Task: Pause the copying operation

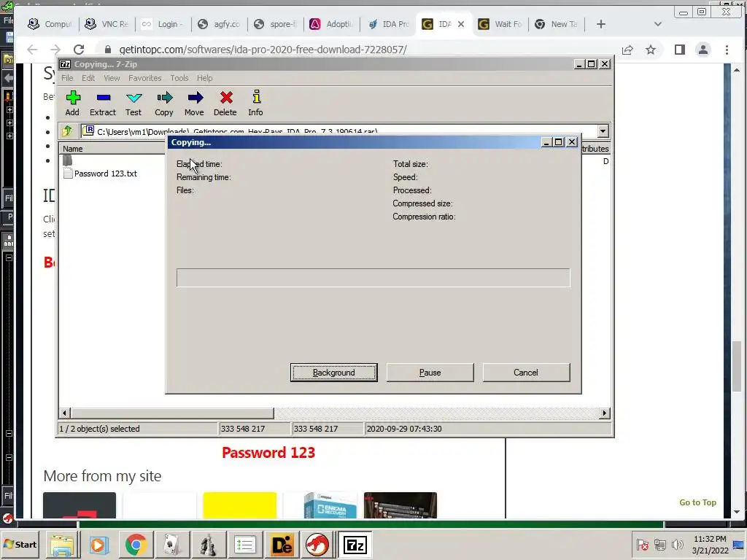Action: pyautogui.click(x=430, y=373)
